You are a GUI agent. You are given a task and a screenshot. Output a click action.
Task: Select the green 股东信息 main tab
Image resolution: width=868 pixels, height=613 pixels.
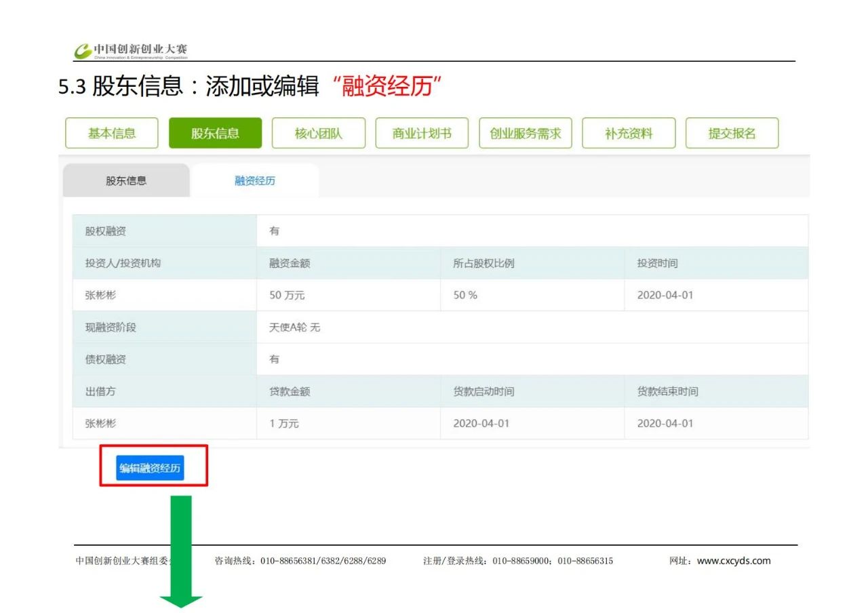[x=215, y=134]
